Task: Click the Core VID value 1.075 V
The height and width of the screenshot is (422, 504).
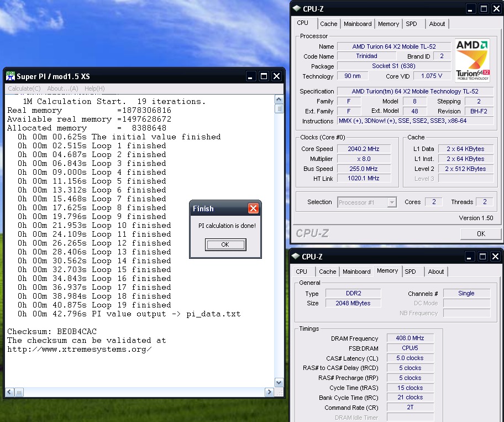Action: coord(432,76)
